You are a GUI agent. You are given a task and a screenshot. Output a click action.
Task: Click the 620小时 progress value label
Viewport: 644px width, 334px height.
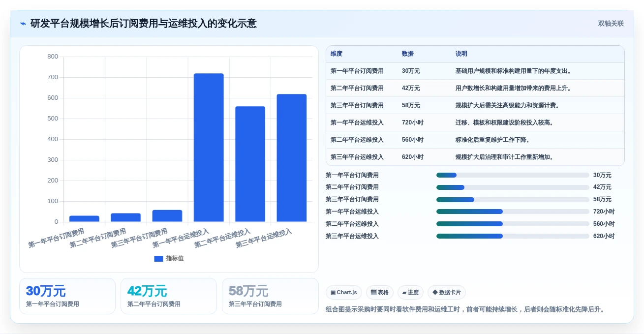[604, 236]
